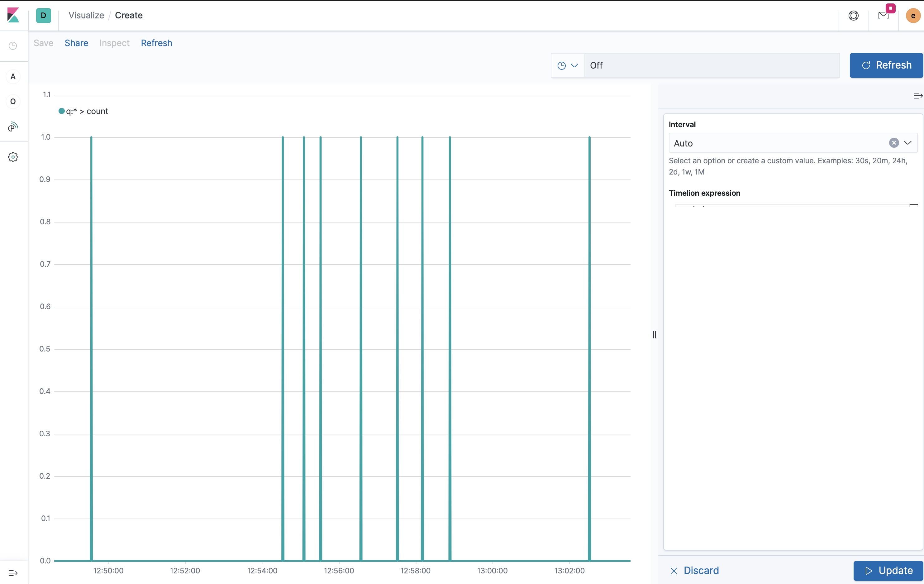Click the Kibana logo
This screenshot has width=924, height=584.
13,15
